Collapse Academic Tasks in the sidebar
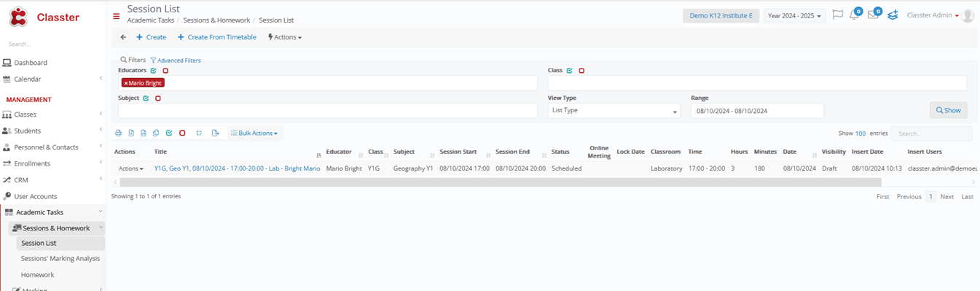Screen dimensions: 980x291 [x=52, y=212]
